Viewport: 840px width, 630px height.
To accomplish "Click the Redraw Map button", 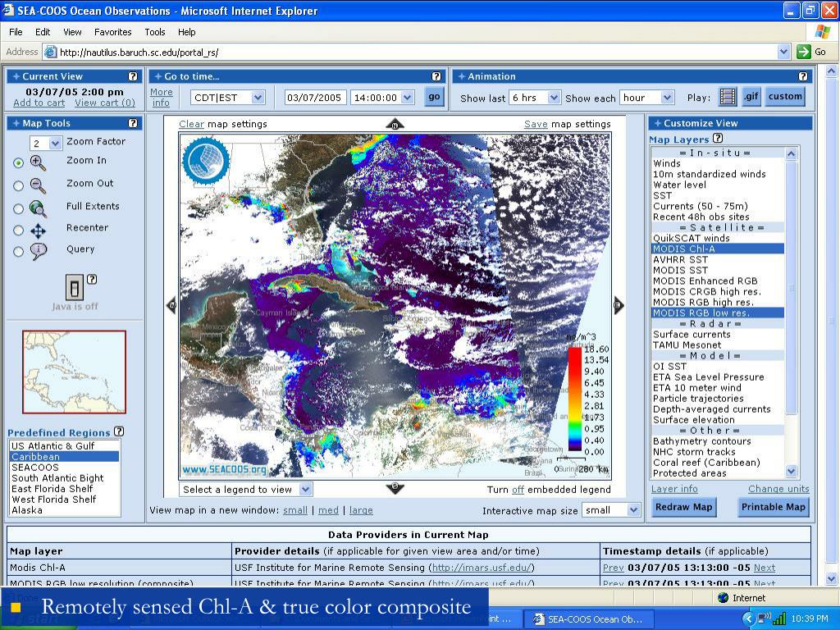I will 683,507.
